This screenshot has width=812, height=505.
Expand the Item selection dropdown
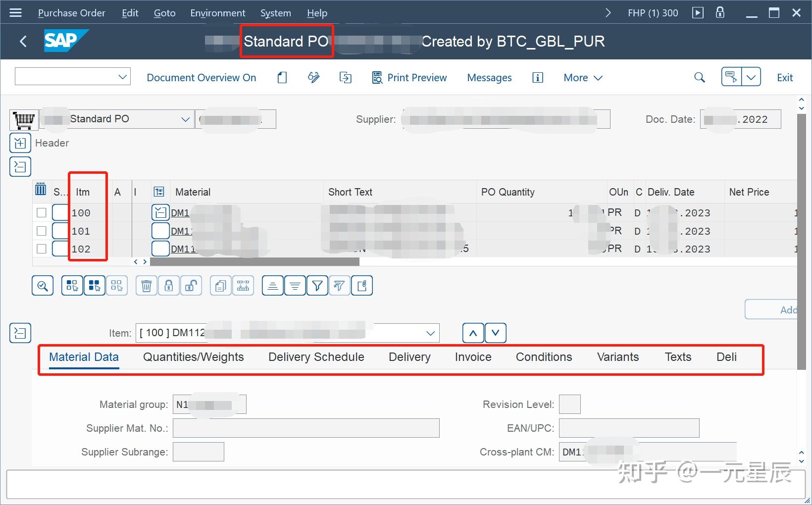[x=429, y=333]
